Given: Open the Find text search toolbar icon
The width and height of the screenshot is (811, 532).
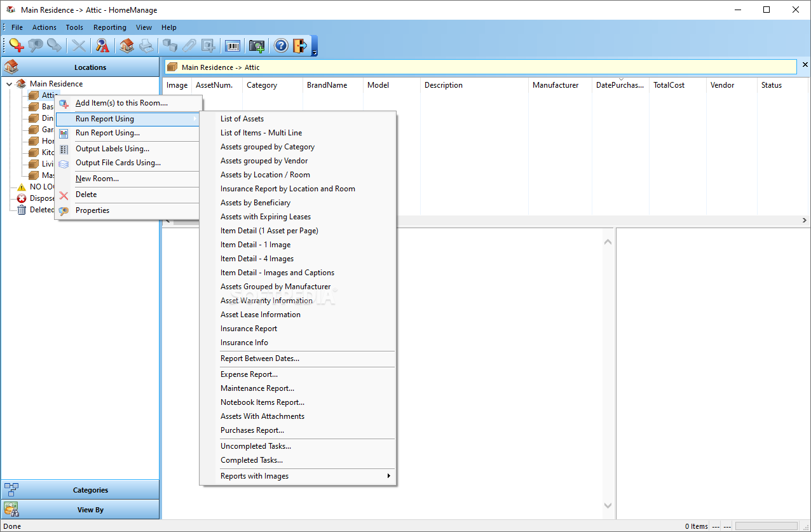Looking at the screenshot, I should click(102, 46).
